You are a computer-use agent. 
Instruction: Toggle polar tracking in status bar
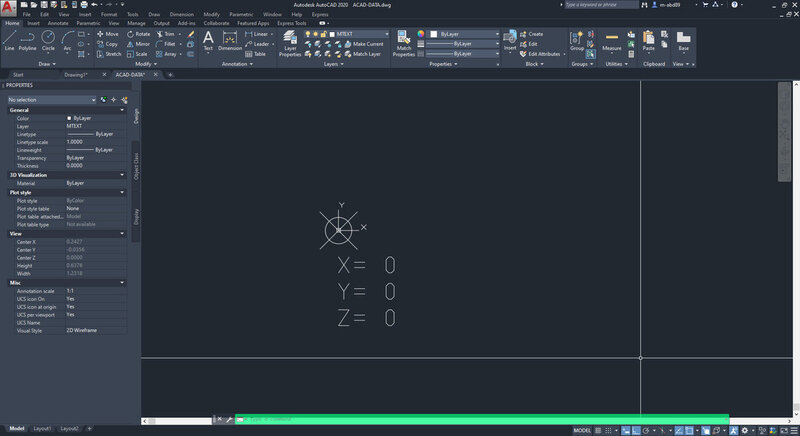pyautogui.click(x=646, y=430)
